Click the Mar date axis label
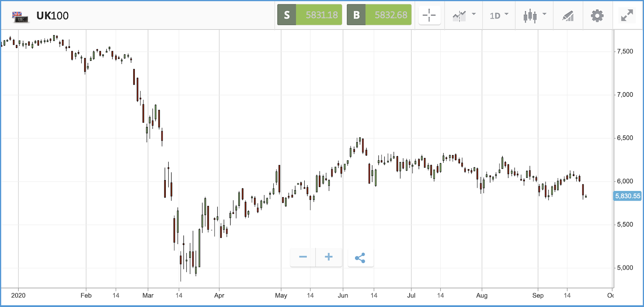Screen dimensions: 644x307 pyautogui.click(x=148, y=296)
